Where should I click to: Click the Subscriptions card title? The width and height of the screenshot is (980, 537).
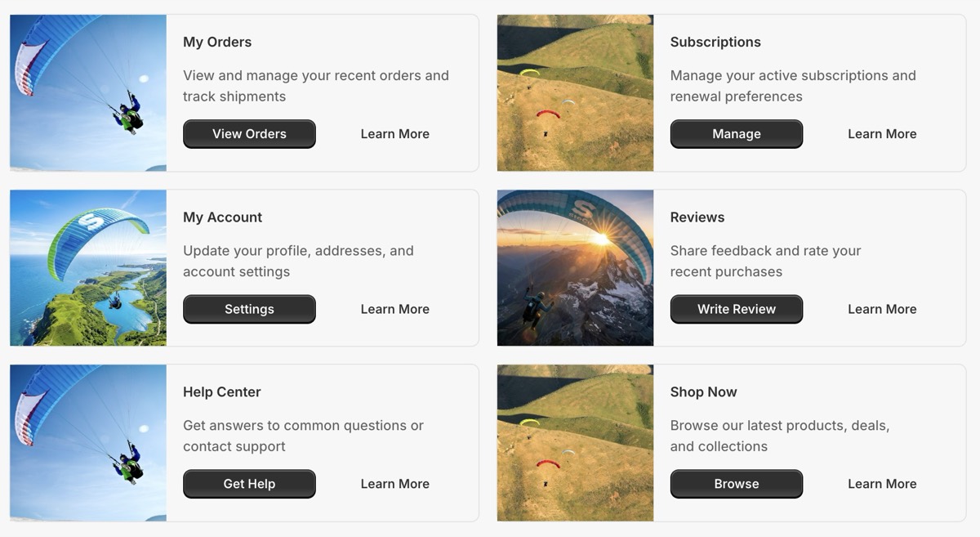tap(715, 43)
